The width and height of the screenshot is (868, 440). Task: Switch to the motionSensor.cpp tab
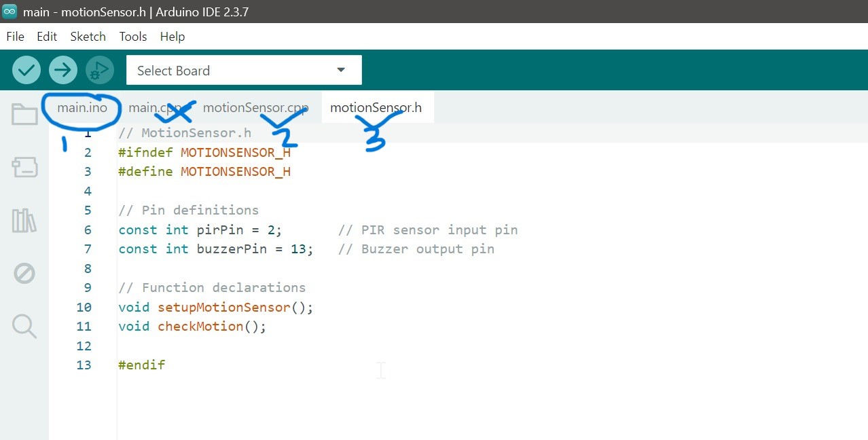click(255, 107)
